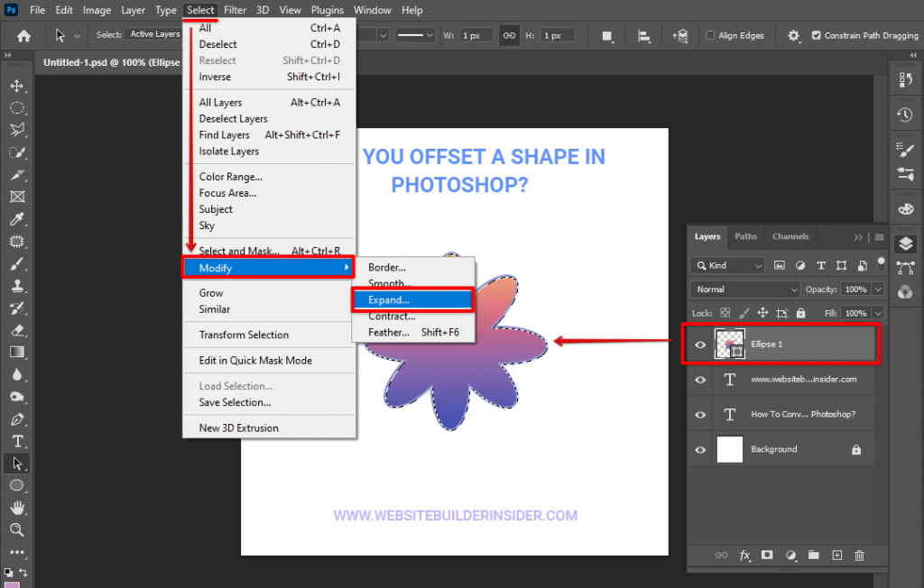Image resolution: width=924 pixels, height=588 pixels.
Task: Add a layer style with the fx icon
Action: [745, 556]
